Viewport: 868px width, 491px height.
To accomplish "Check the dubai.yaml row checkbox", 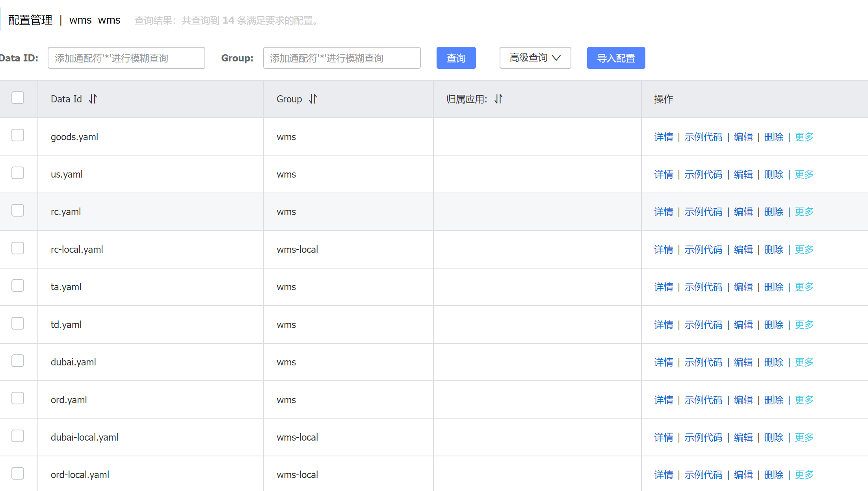I will 18,361.
